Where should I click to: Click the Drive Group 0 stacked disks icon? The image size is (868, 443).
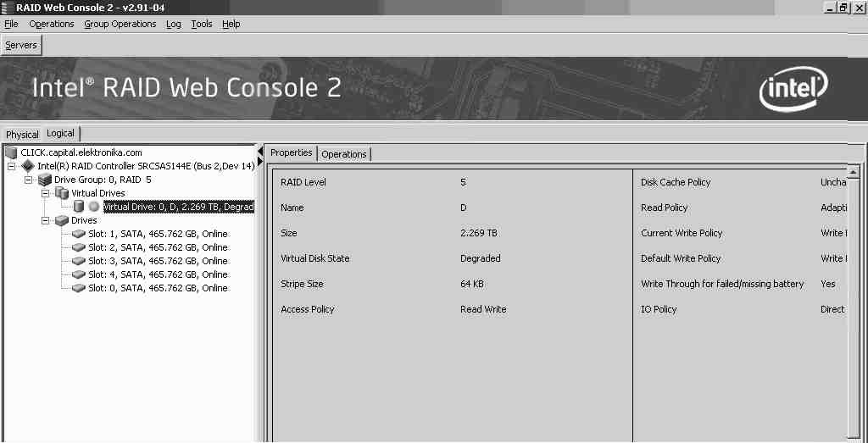coord(45,180)
